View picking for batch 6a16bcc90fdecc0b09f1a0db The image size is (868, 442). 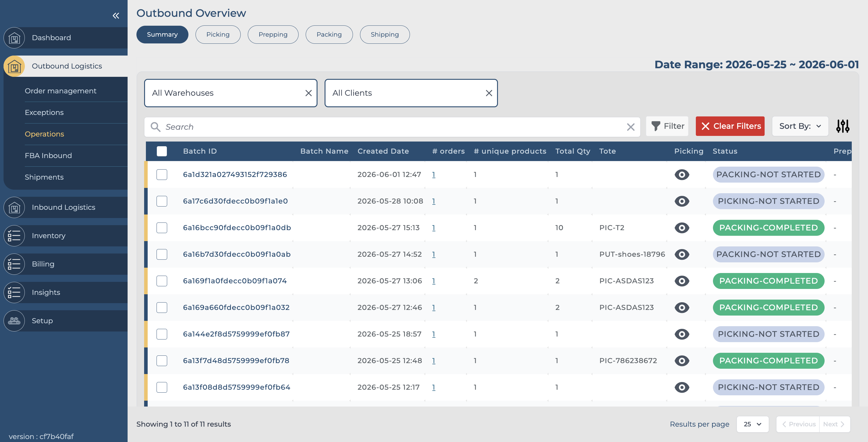tap(682, 228)
